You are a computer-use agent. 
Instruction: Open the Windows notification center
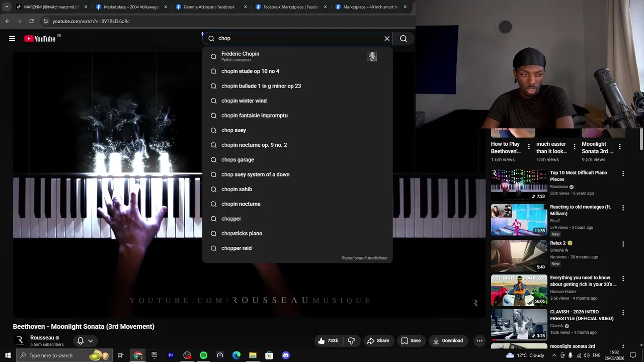tap(633, 355)
